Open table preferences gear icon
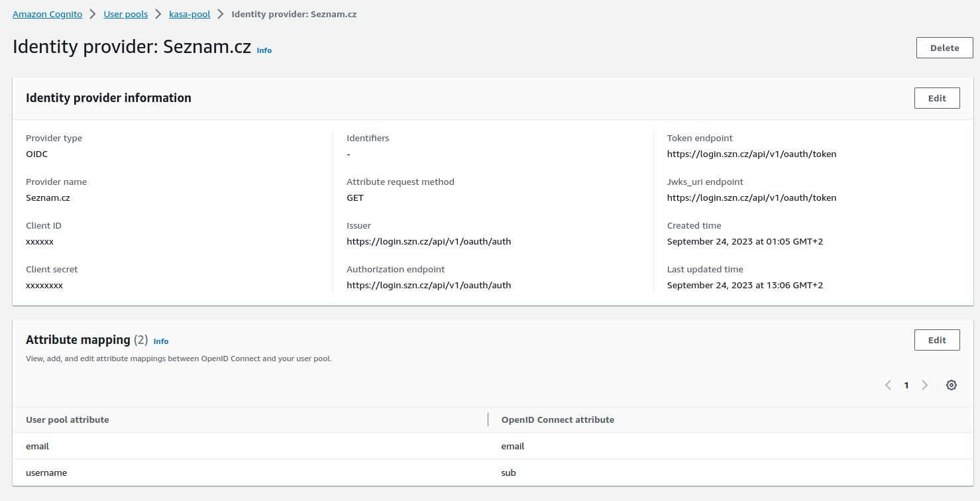Image resolution: width=980 pixels, height=501 pixels. click(x=952, y=385)
